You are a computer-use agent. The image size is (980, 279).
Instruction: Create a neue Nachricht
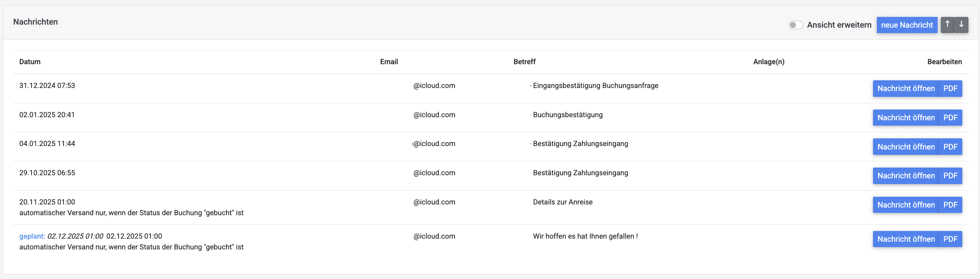tap(907, 25)
